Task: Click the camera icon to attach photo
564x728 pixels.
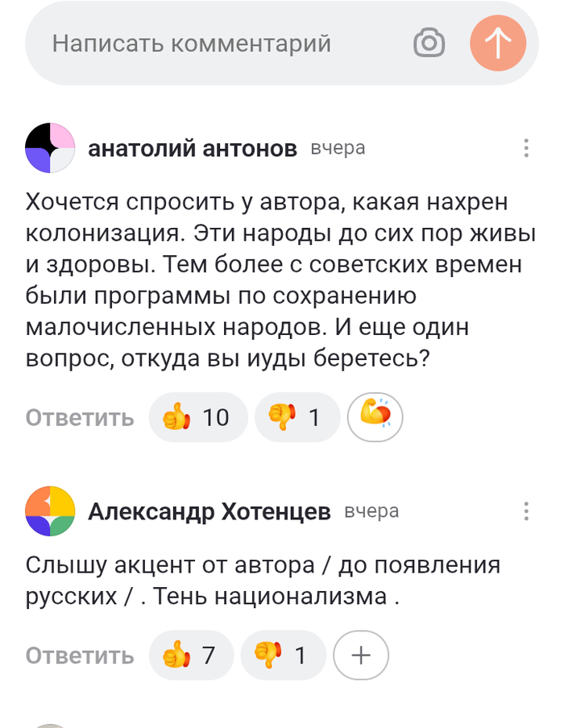Action: coord(429,43)
